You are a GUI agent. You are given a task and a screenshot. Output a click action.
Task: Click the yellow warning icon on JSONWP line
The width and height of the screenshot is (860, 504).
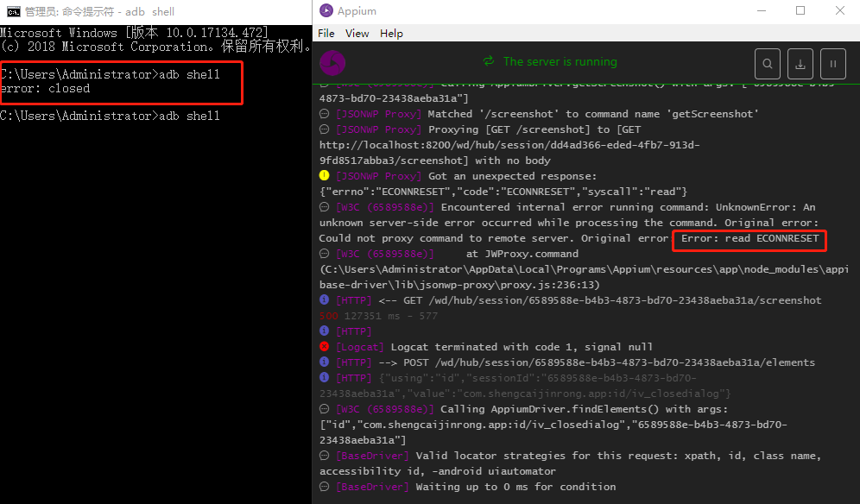coord(324,175)
